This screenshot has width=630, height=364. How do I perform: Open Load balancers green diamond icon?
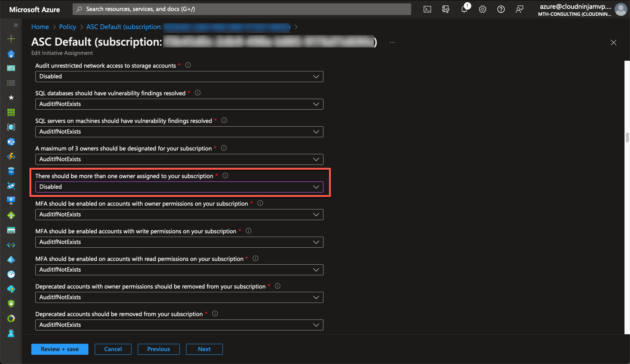click(x=11, y=215)
